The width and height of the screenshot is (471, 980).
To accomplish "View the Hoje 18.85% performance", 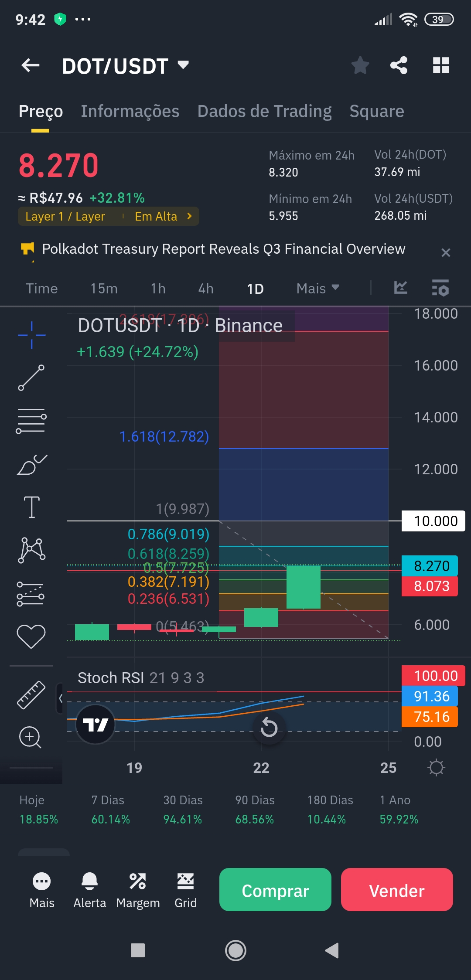I will (x=38, y=810).
